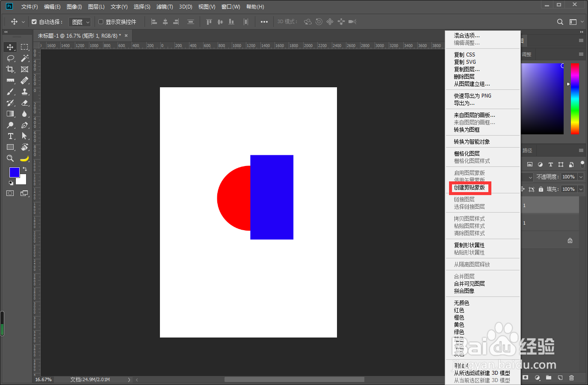Screen dimensions: 588x385
Task: Open the 文件(F) menu
Action: (x=30, y=7)
